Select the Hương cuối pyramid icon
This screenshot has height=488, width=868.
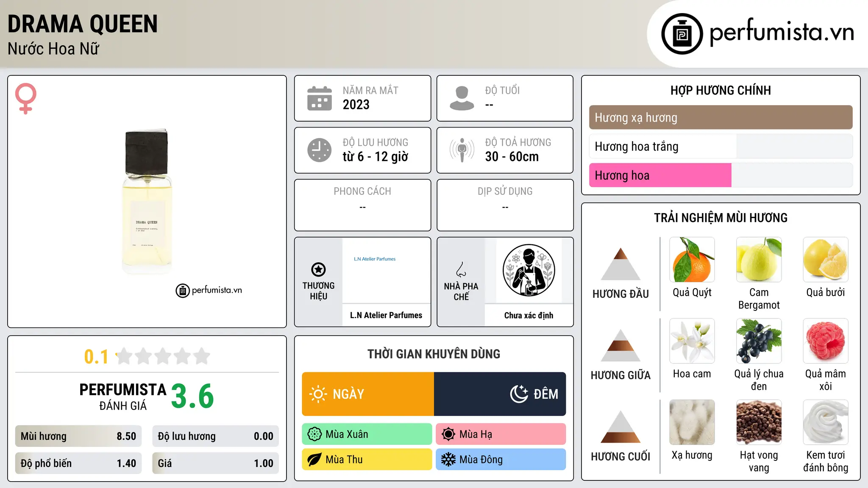(620, 427)
